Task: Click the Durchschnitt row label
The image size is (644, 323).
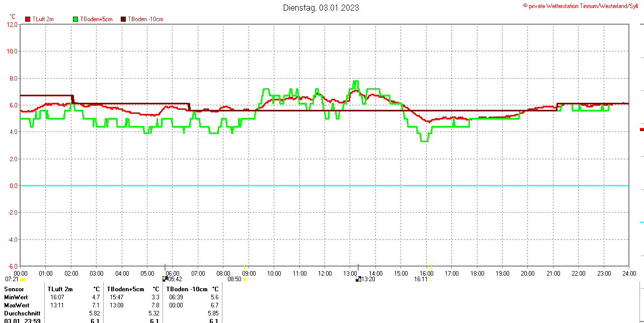Action: (x=22, y=313)
